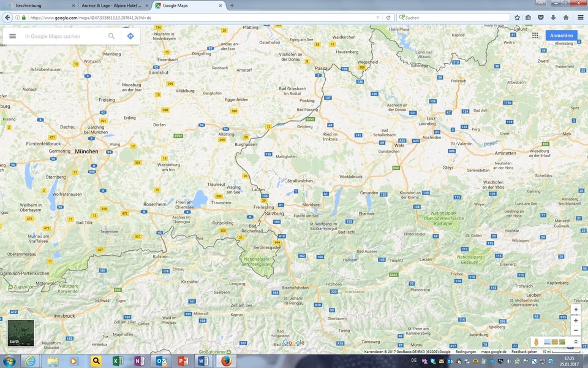Click the Nationalpark Berchtesgaden label
588x368 pixels.
(257, 262)
